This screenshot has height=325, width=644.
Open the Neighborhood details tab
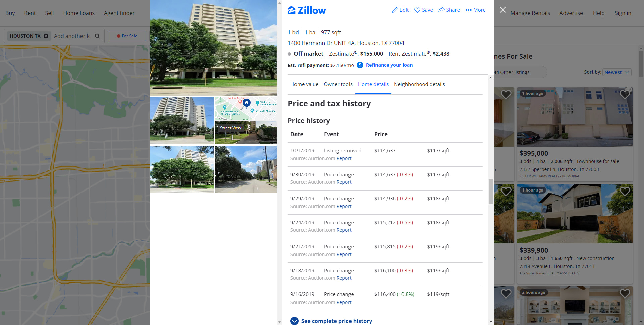(x=420, y=84)
